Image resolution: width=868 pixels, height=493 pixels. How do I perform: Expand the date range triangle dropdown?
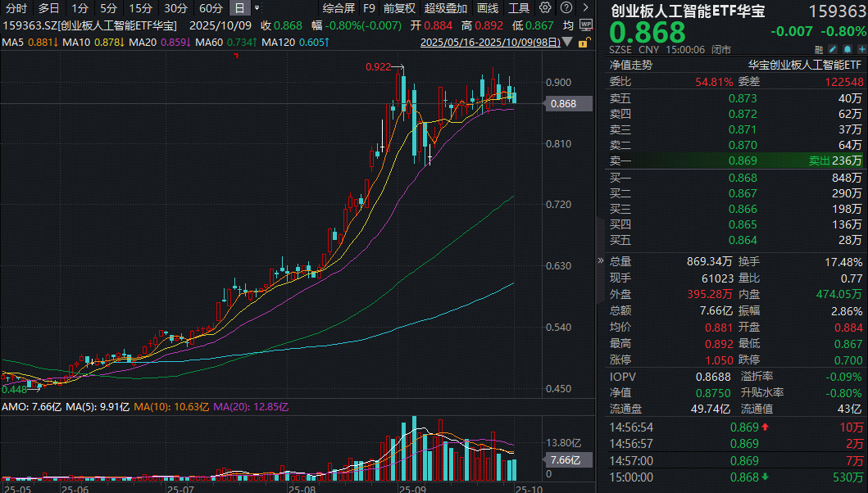[569, 42]
